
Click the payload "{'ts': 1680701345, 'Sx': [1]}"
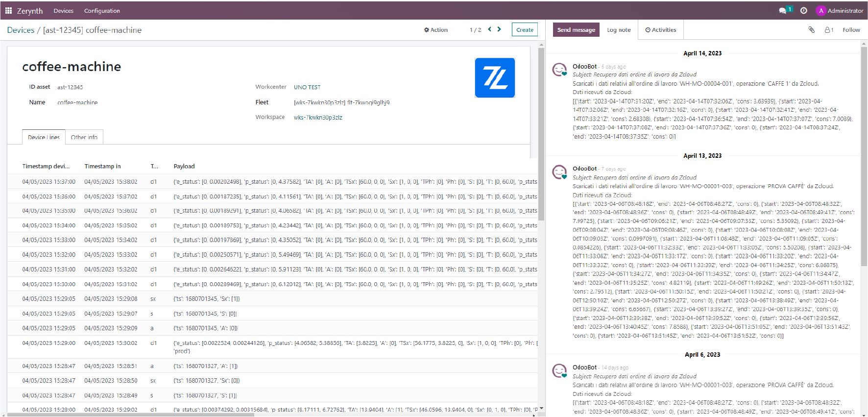[207, 299]
